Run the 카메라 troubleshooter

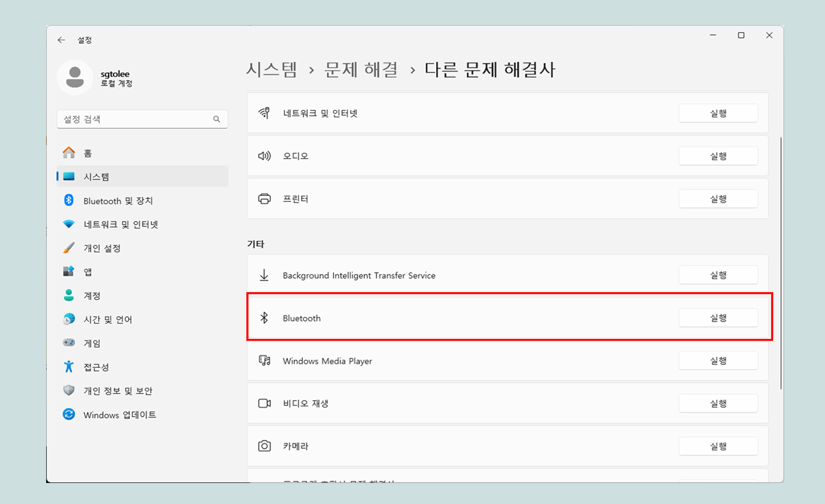pos(718,446)
